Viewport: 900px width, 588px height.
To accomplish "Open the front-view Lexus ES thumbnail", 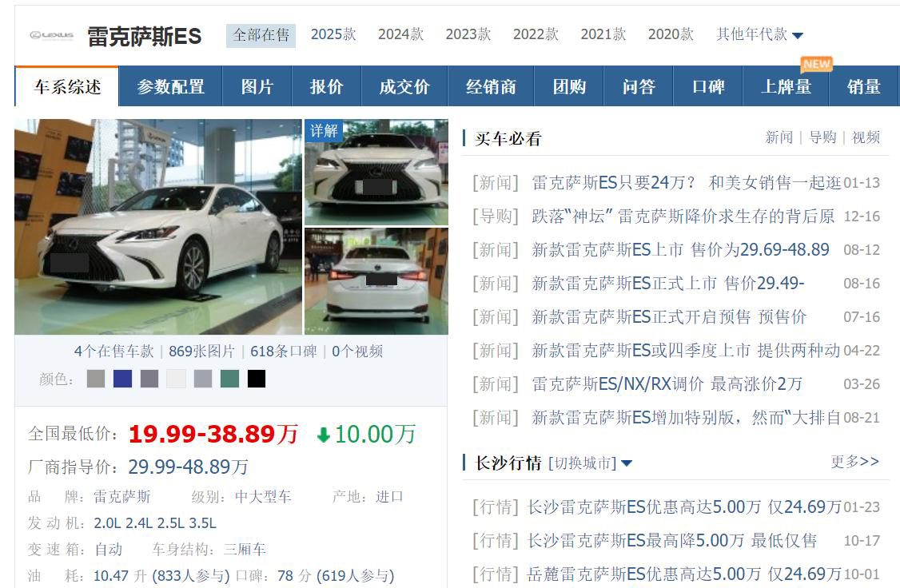I will pyautogui.click(x=376, y=172).
